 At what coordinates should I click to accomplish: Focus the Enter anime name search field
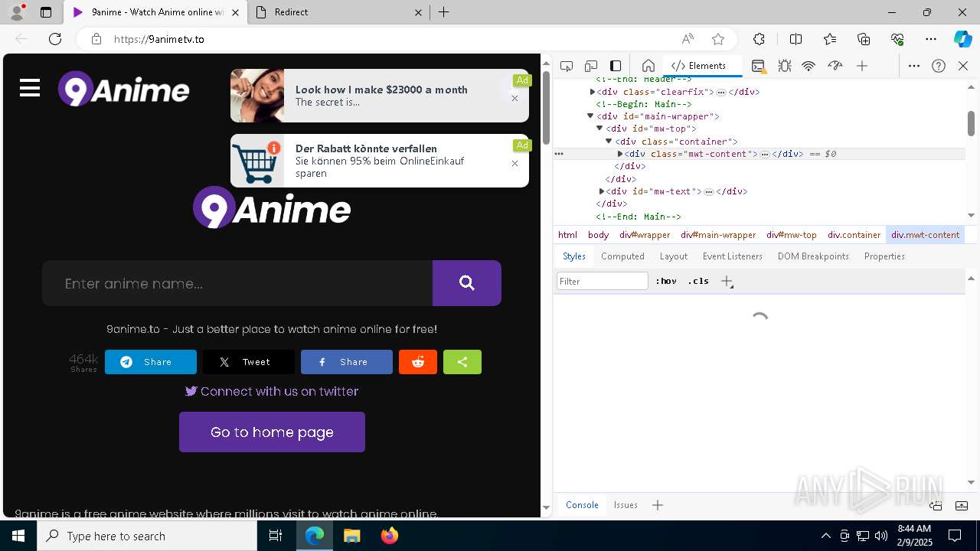point(237,283)
